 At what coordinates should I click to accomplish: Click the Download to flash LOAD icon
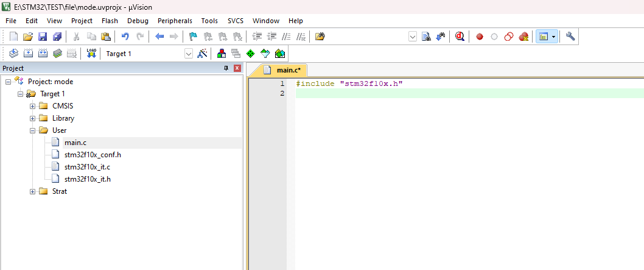(x=91, y=54)
